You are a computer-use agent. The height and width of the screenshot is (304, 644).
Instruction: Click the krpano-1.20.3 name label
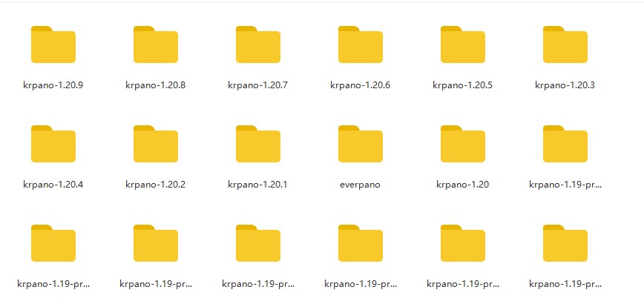565,85
